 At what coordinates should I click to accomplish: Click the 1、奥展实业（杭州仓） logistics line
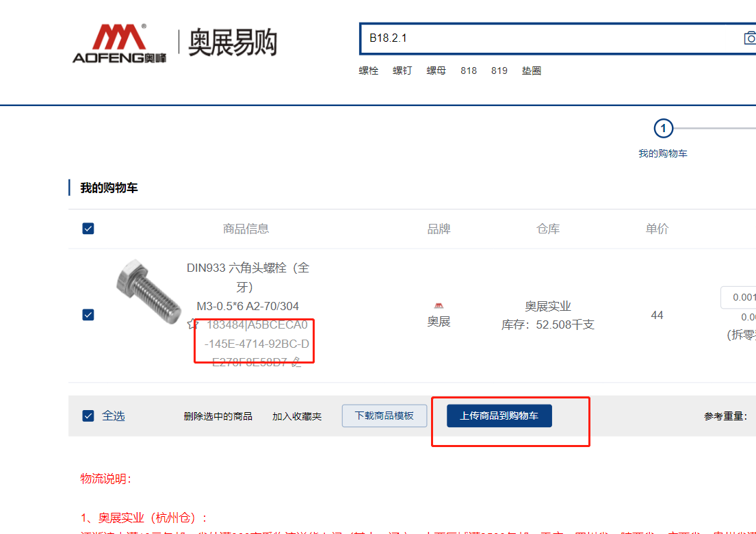pos(144,518)
